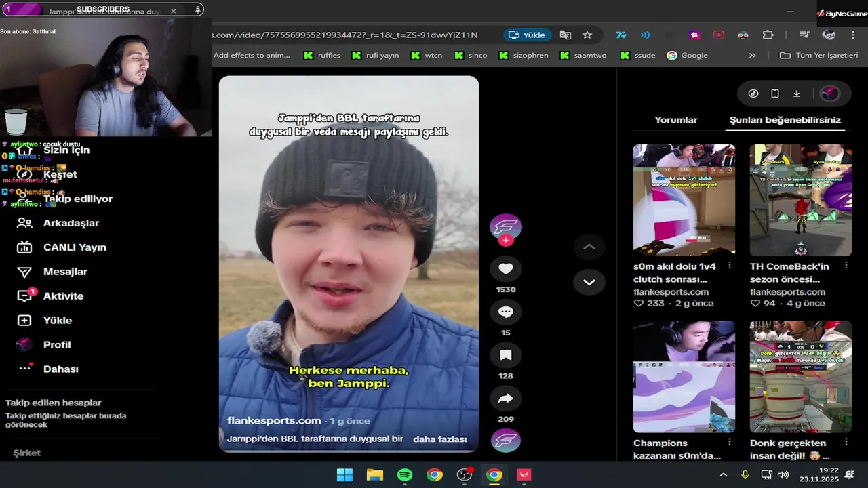This screenshot has width=868, height=488.
Task: Open the sizophren bookmark
Action: coord(523,56)
